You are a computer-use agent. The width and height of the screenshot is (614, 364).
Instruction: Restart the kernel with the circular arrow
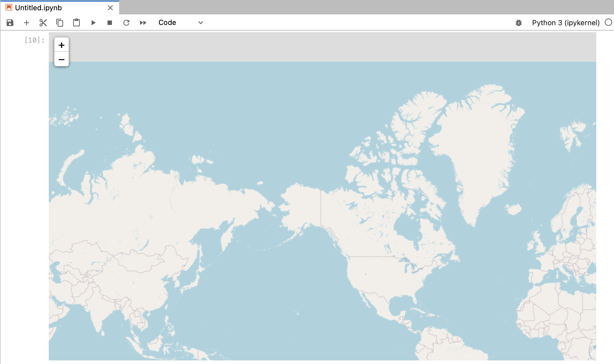pyautogui.click(x=126, y=23)
